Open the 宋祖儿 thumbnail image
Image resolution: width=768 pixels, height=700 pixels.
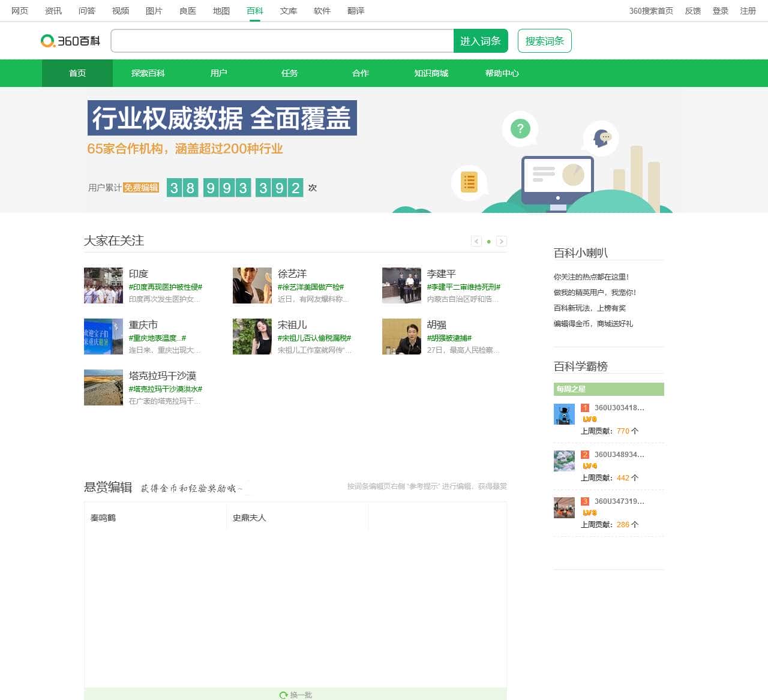pyautogui.click(x=252, y=337)
